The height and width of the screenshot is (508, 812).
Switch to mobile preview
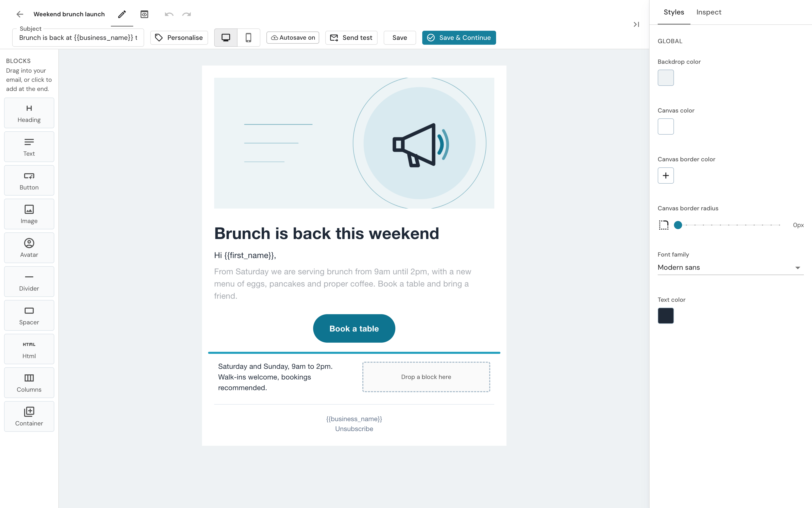point(249,38)
